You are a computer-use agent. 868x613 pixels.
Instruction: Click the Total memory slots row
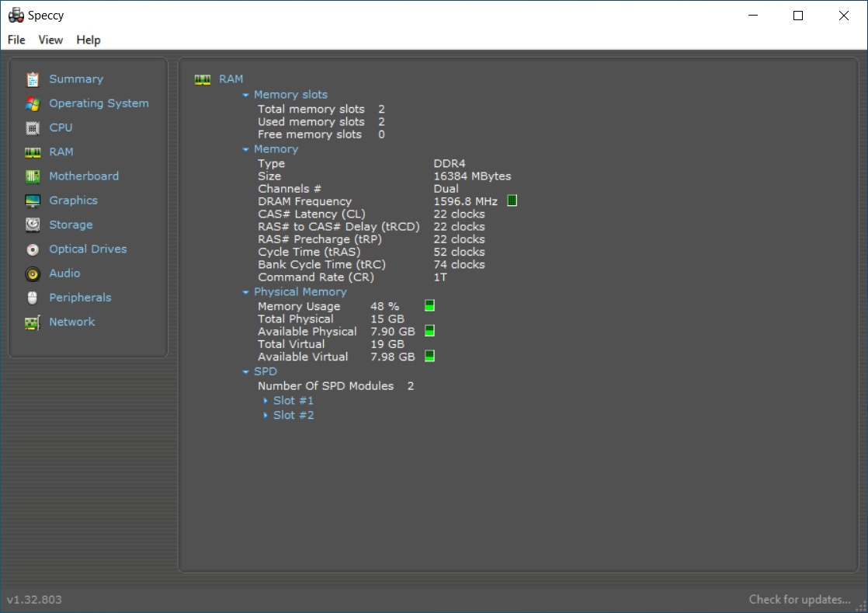[x=321, y=109]
